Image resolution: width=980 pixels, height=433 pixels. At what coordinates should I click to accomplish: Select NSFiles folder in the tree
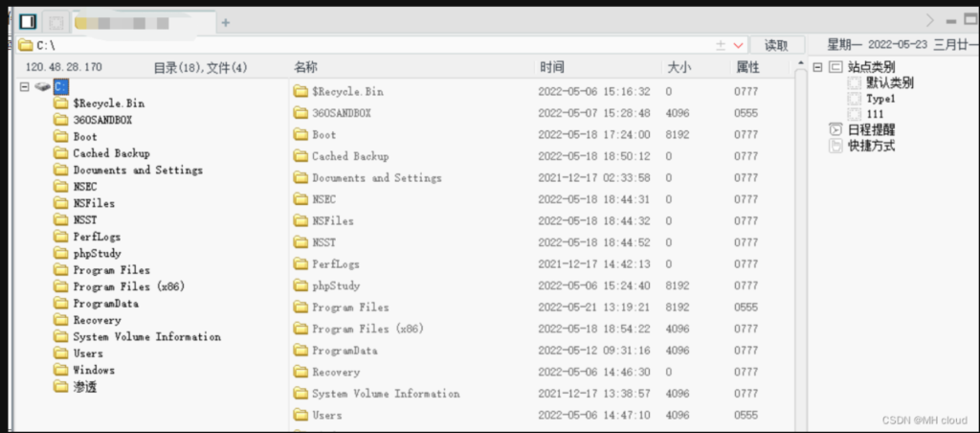coord(94,203)
